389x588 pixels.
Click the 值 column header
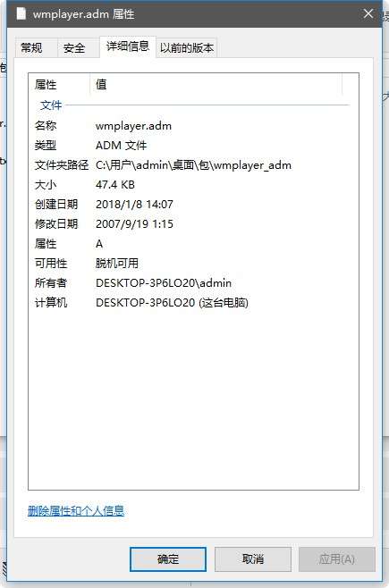(216, 84)
